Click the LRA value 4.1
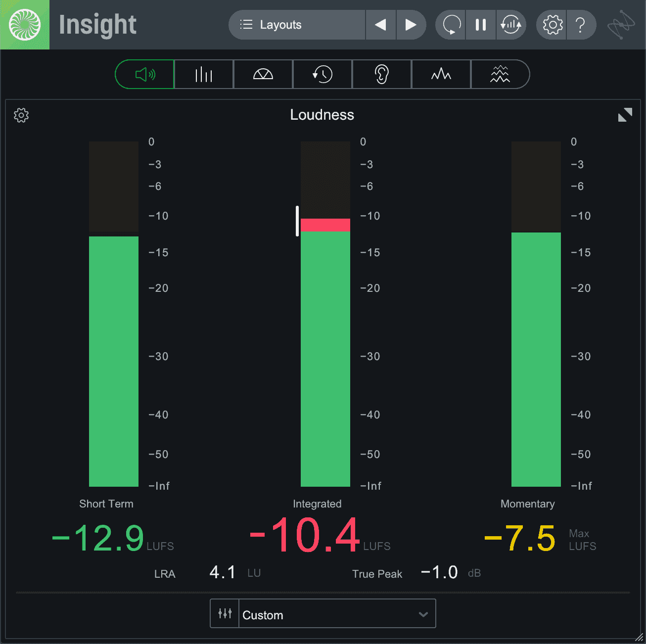This screenshot has width=646, height=644. [x=223, y=572]
